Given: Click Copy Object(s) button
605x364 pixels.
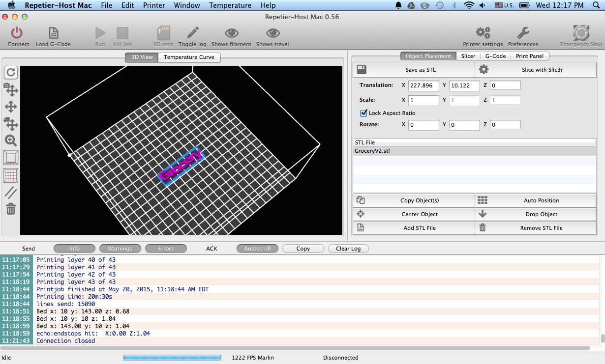Looking at the screenshot, I should pyautogui.click(x=414, y=200).
